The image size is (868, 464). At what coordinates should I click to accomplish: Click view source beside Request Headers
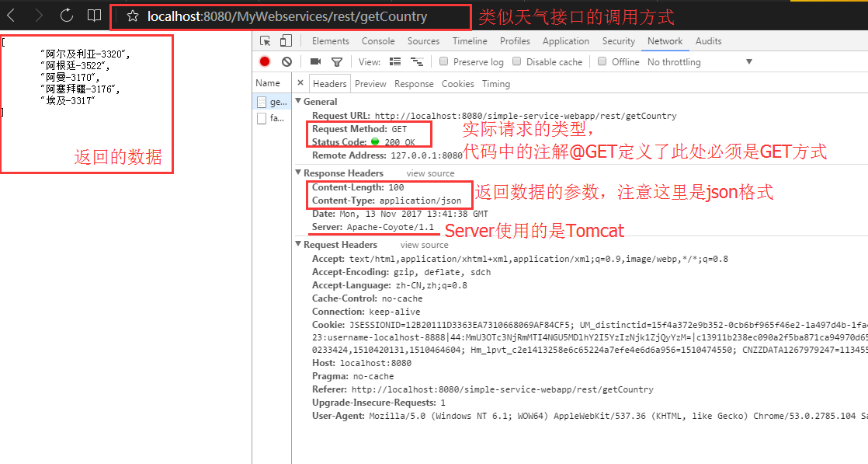click(425, 245)
